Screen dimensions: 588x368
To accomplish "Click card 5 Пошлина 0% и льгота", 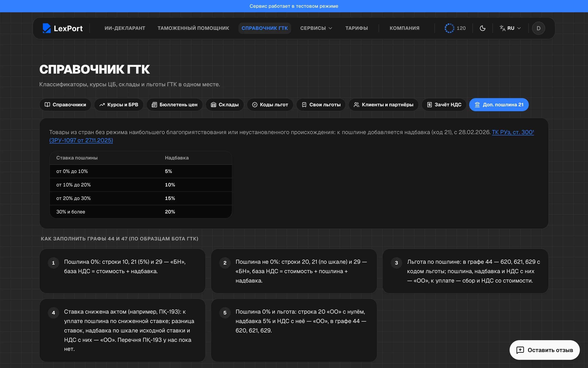I will point(294,330).
